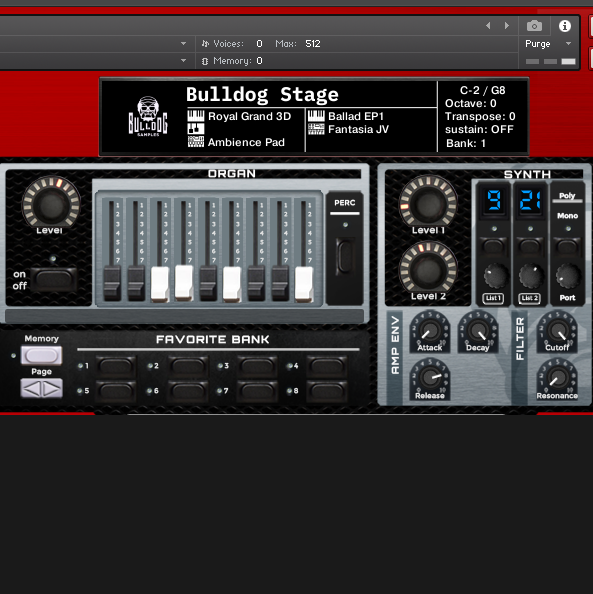Viewport: 593px width, 594px height.
Task: Click the organ slot icon in display
Action: [196, 129]
